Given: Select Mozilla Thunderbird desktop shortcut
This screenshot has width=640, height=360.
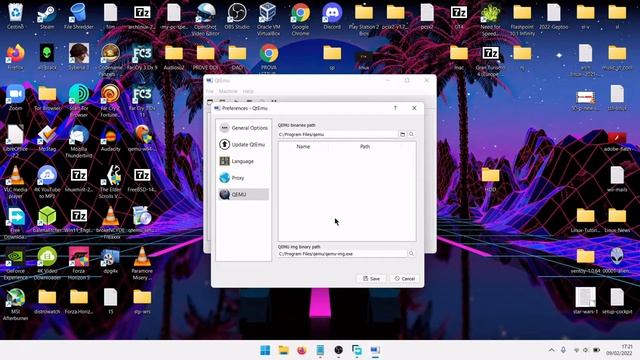Looking at the screenshot, I should pos(78,142).
